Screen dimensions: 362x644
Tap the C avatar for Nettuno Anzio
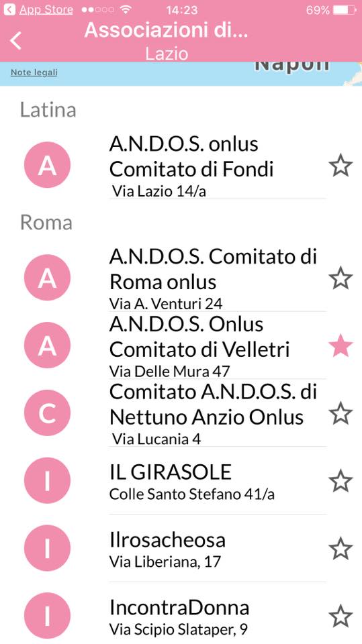point(47,413)
